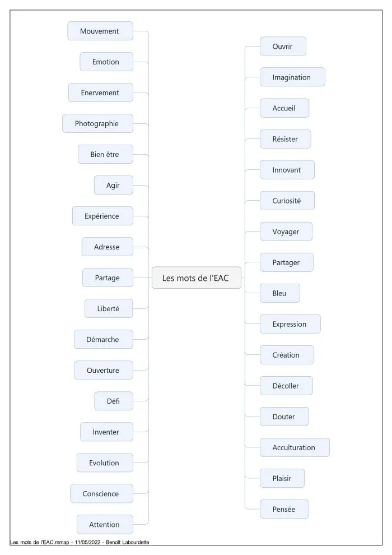The height and width of the screenshot is (555, 392).
Task: Select the Imagination topic
Action: [x=293, y=77]
